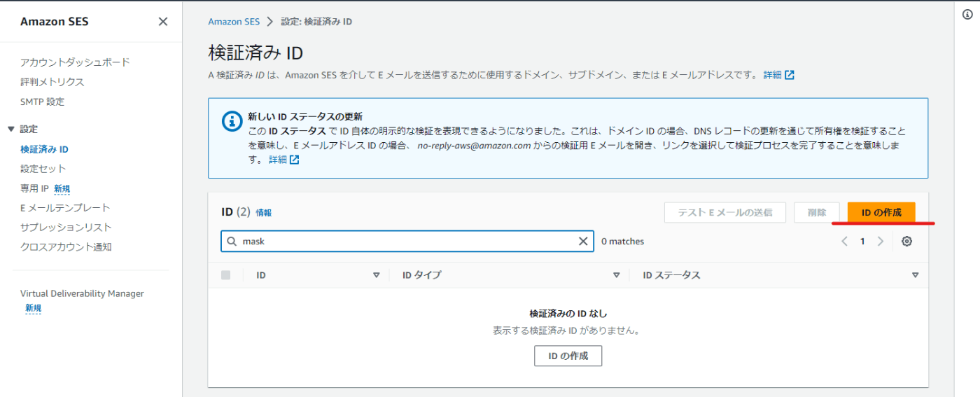Open サプレッションリスト in sidebar
Image resolution: width=980 pixels, height=397 pixels.
[66, 228]
